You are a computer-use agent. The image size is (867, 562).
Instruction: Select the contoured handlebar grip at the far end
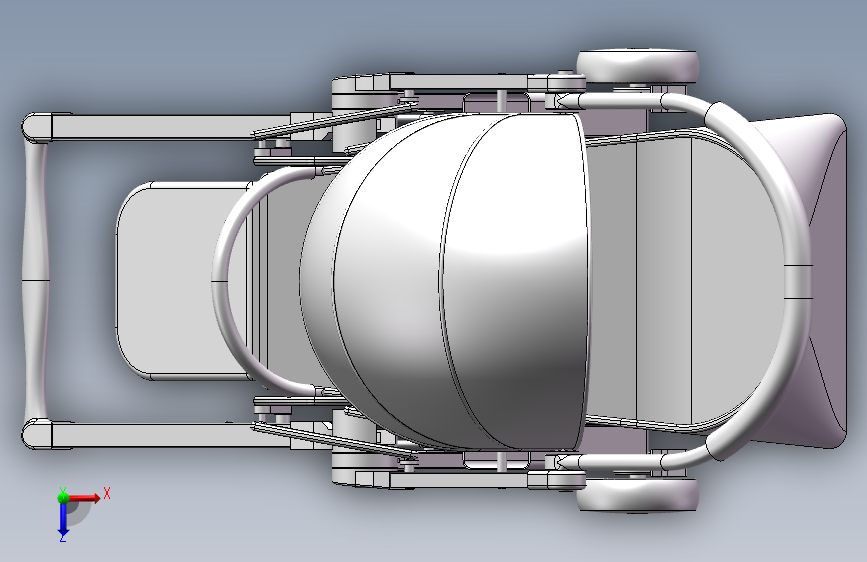click(35, 281)
